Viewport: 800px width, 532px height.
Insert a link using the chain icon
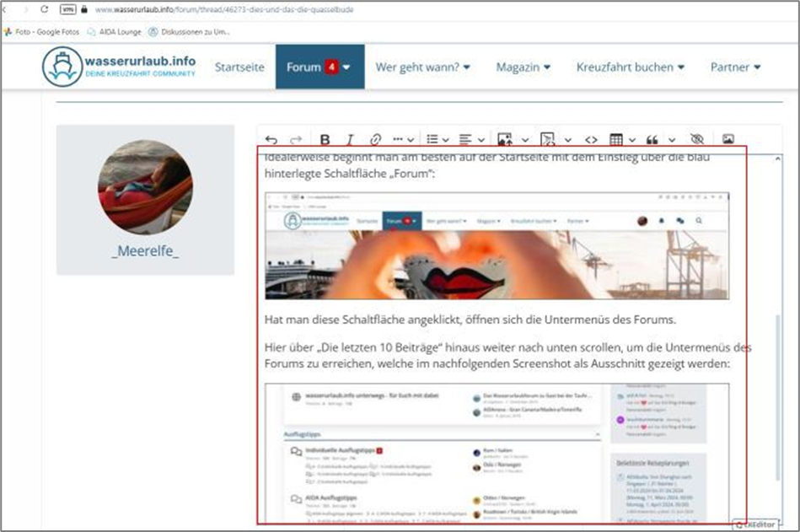(376, 140)
